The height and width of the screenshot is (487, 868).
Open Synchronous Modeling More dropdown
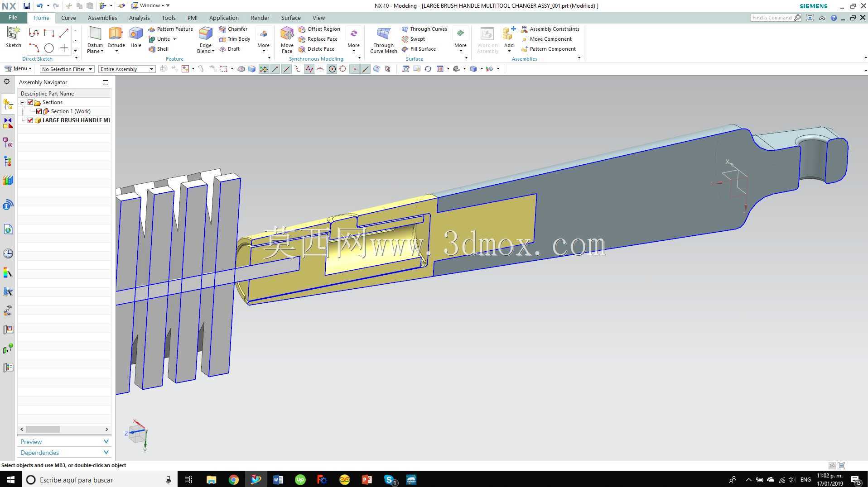point(353,40)
